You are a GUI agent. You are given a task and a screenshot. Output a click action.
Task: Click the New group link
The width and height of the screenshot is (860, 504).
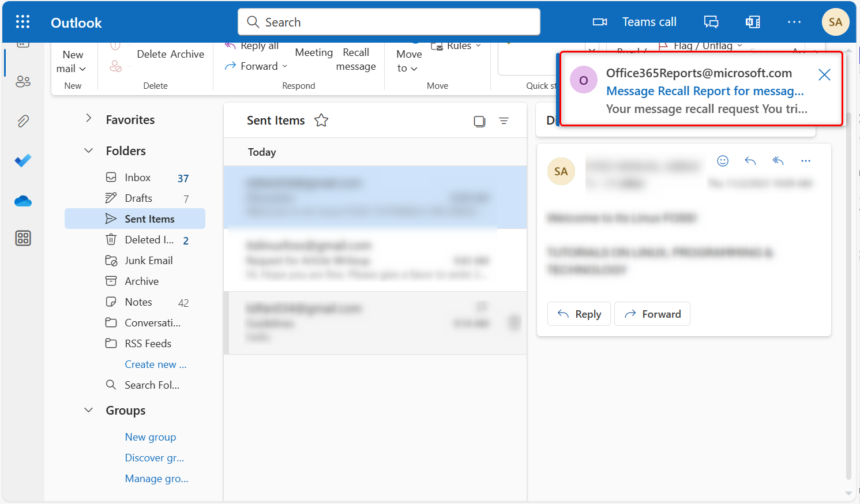click(151, 437)
